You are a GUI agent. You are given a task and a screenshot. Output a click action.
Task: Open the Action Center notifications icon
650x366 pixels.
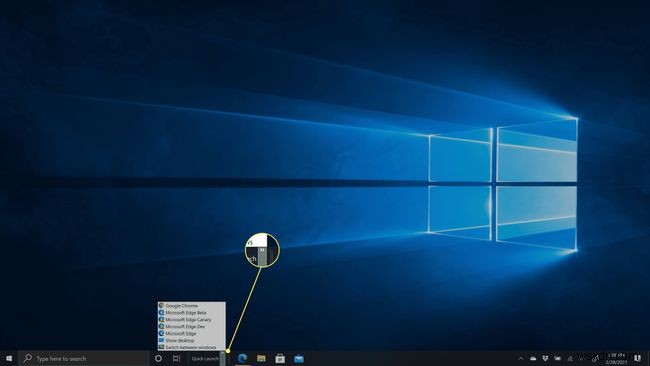(x=638, y=359)
